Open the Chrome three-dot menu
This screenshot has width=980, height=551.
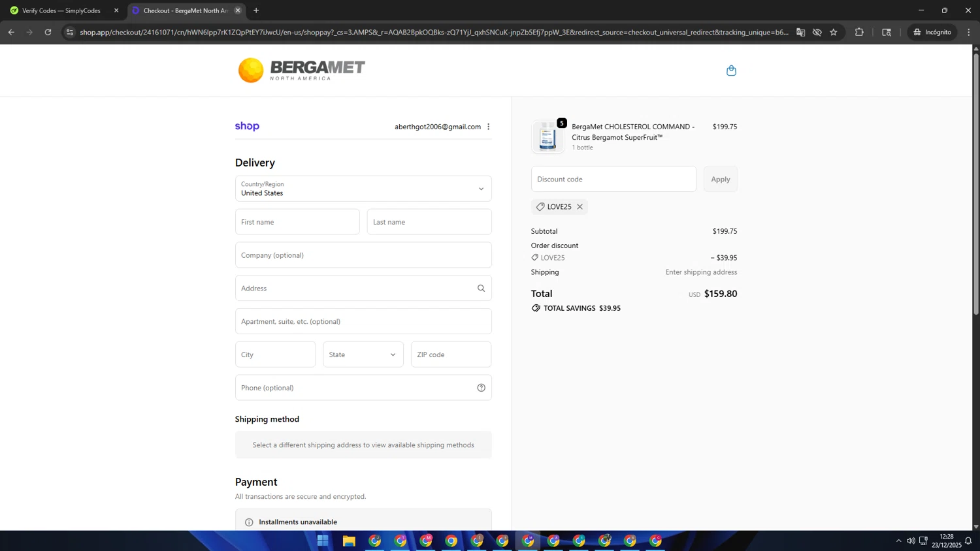click(x=969, y=32)
